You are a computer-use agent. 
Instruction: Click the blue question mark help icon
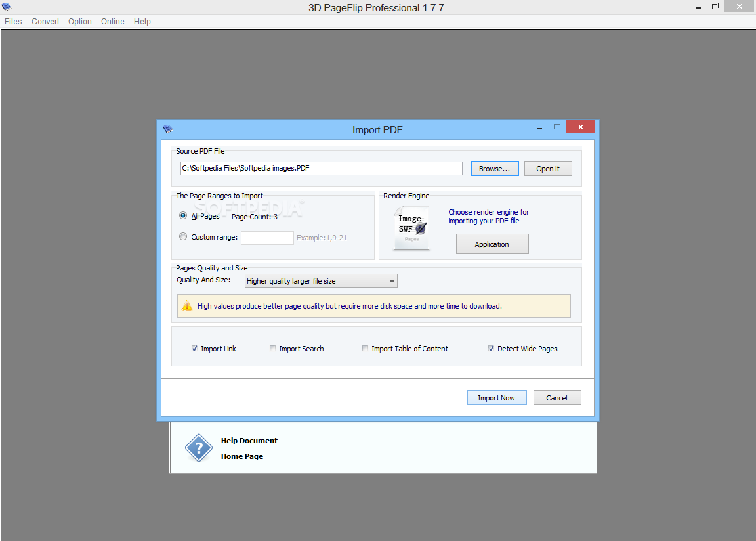point(199,448)
